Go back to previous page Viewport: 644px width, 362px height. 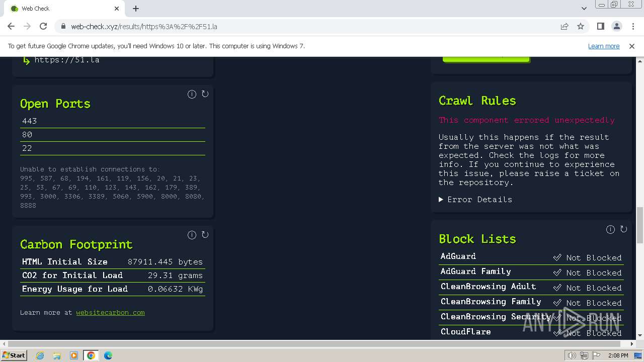(11, 26)
